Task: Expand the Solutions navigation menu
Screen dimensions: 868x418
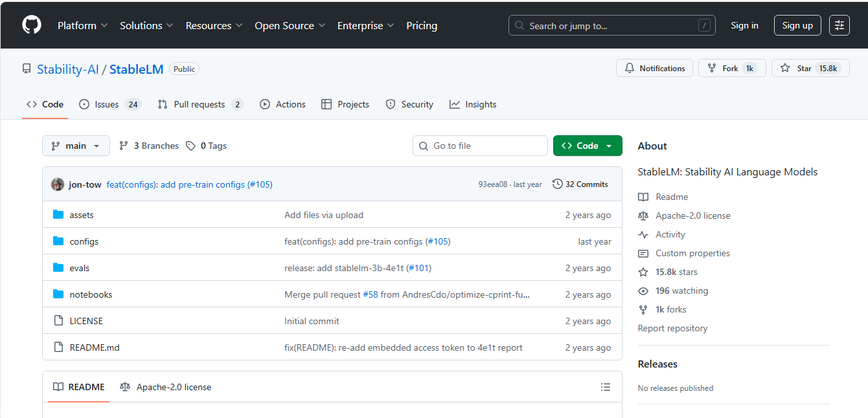Action: click(x=146, y=25)
